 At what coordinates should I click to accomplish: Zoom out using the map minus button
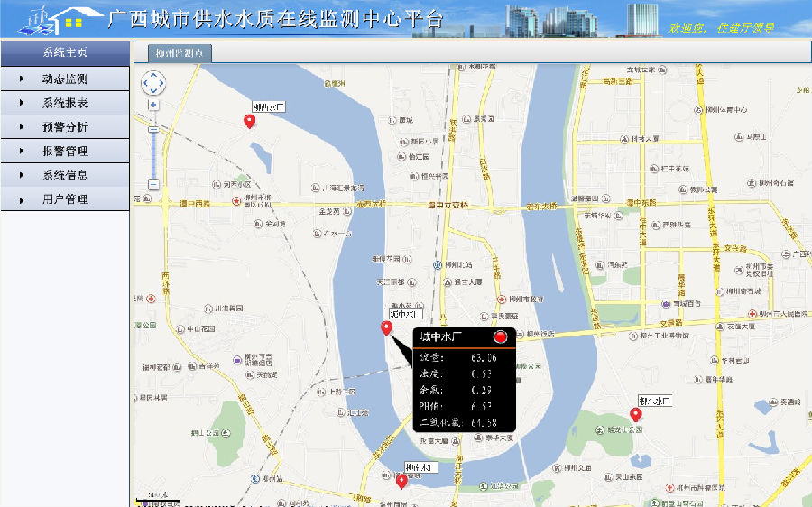click(153, 184)
